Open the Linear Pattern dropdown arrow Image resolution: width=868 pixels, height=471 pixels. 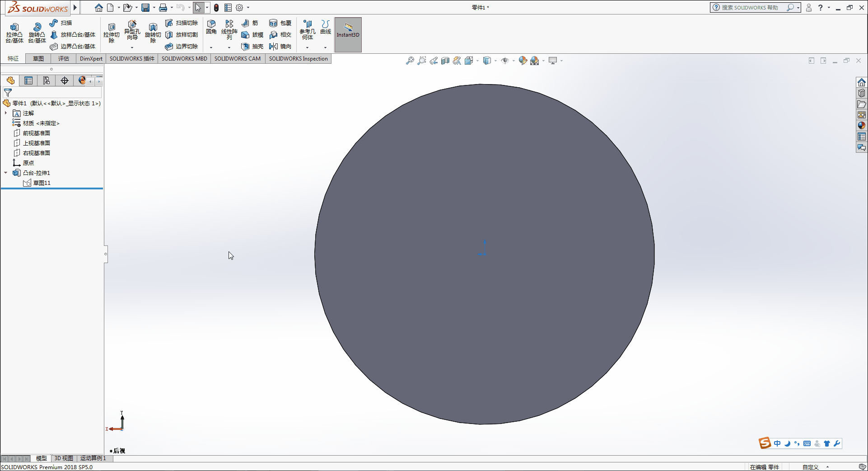229,47
